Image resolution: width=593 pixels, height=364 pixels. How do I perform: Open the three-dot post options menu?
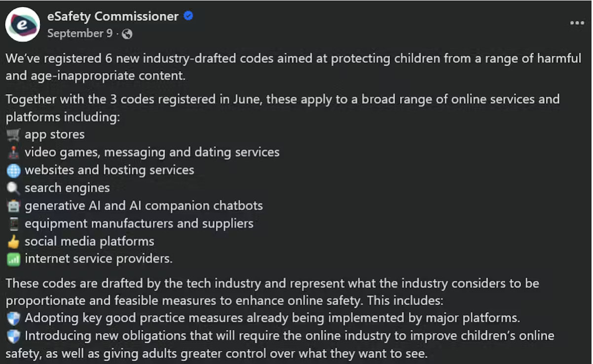click(577, 23)
